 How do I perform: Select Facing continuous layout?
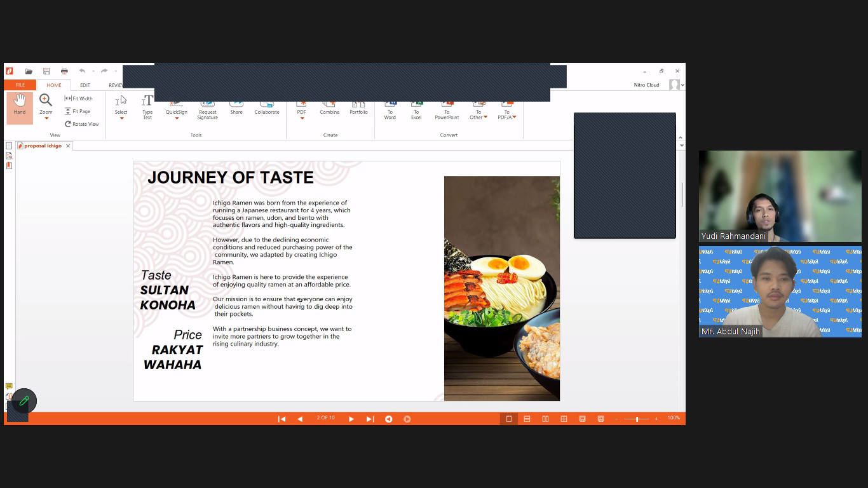[x=564, y=419]
